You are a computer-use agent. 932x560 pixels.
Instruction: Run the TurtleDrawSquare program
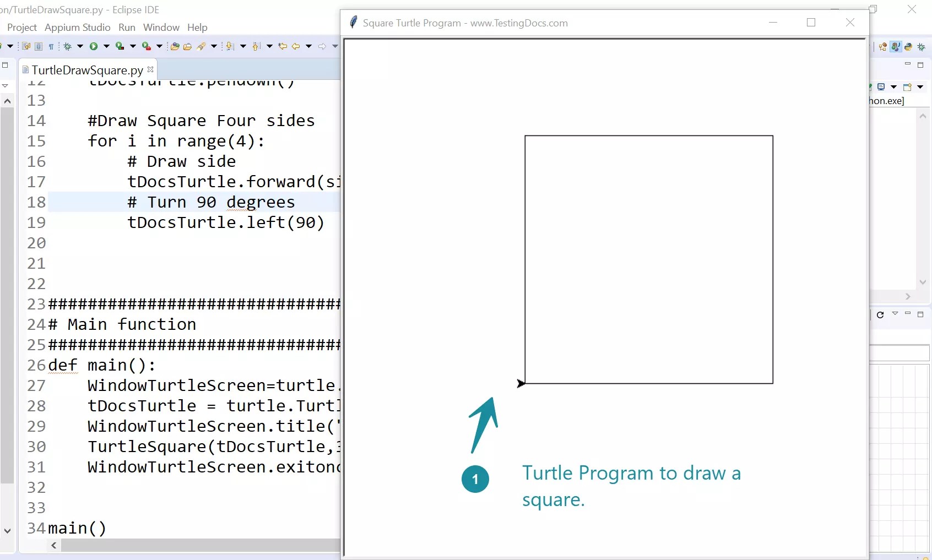pyautogui.click(x=94, y=47)
